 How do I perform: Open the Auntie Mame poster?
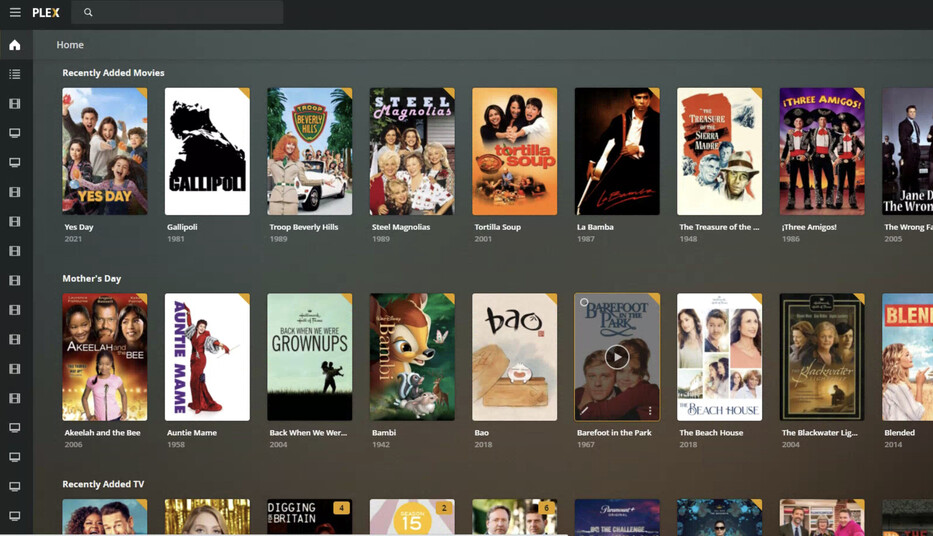pos(207,357)
